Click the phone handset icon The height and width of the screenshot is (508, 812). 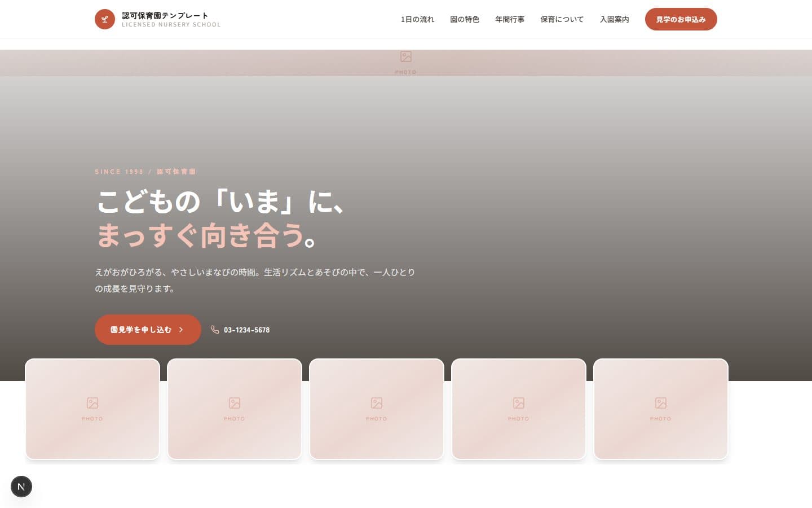(x=215, y=330)
